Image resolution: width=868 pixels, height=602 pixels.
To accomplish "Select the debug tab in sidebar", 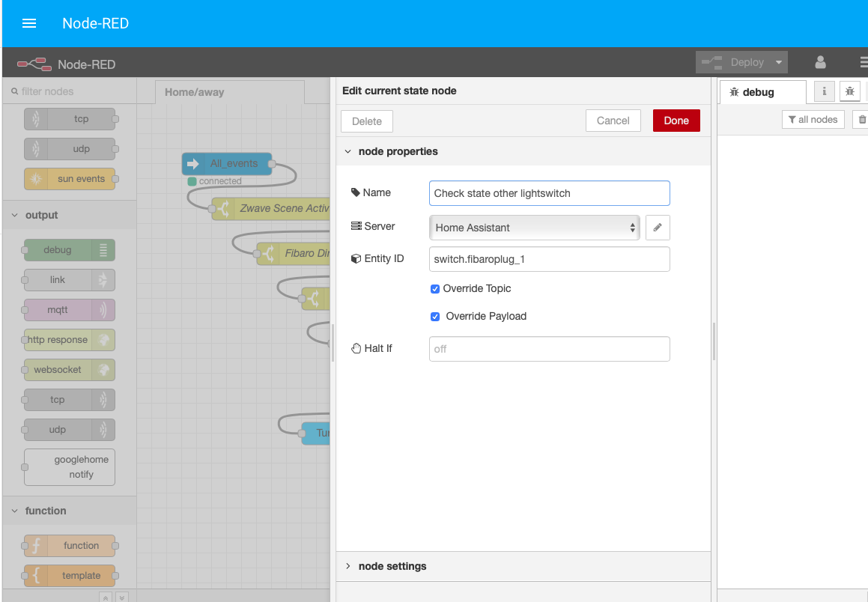I will click(753, 91).
